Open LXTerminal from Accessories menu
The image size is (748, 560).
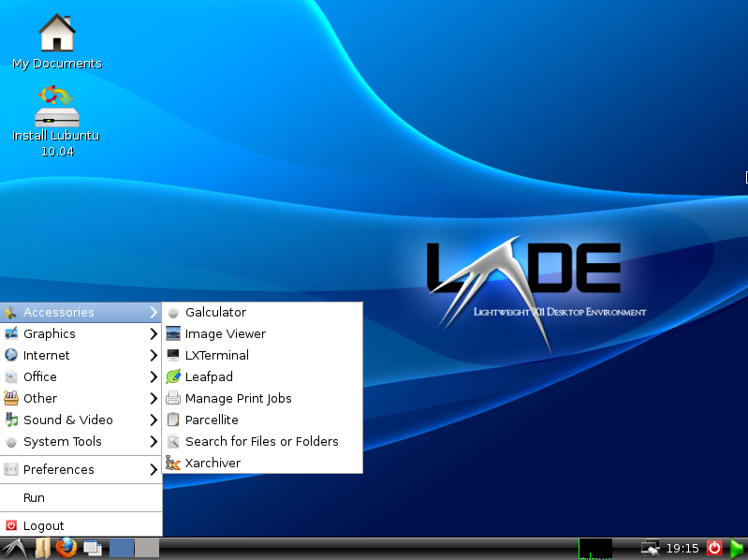(x=216, y=355)
